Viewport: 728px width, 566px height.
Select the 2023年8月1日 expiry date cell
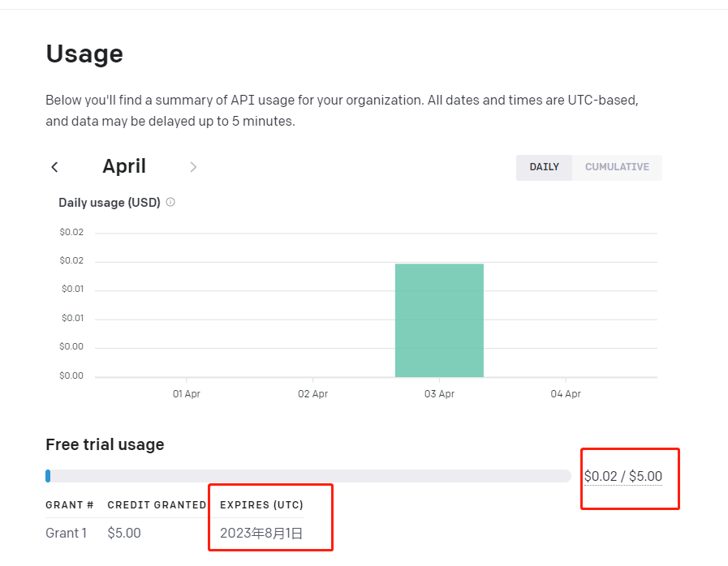[261, 534]
